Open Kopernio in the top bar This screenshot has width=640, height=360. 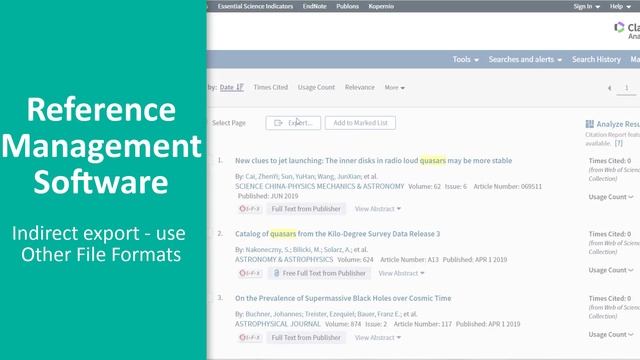tap(381, 6)
